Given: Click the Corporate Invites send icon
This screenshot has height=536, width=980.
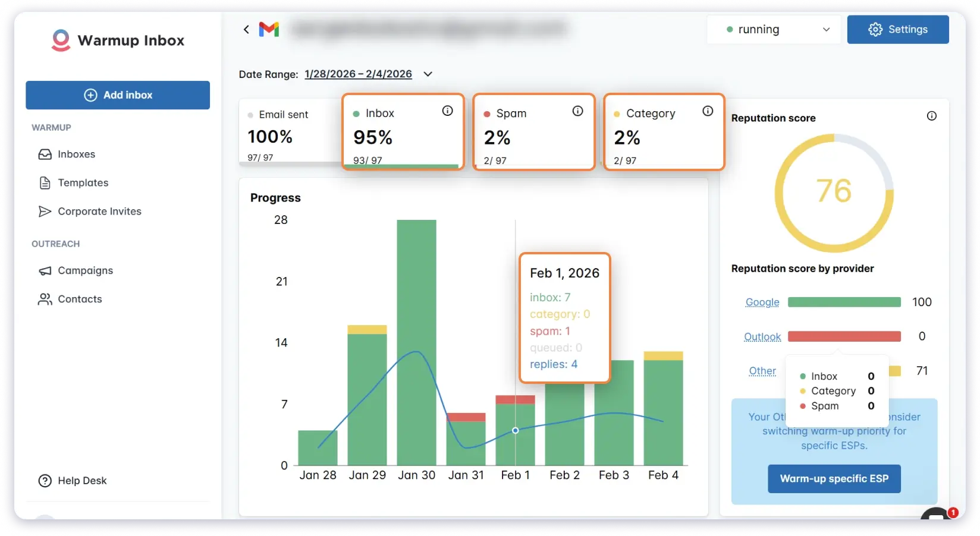Looking at the screenshot, I should pyautogui.click(x=45, y=211).
